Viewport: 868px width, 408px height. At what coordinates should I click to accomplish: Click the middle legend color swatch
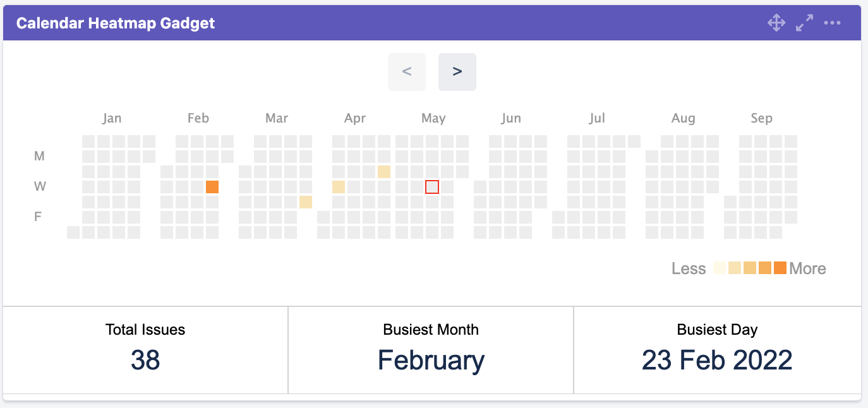pos(750,268)
